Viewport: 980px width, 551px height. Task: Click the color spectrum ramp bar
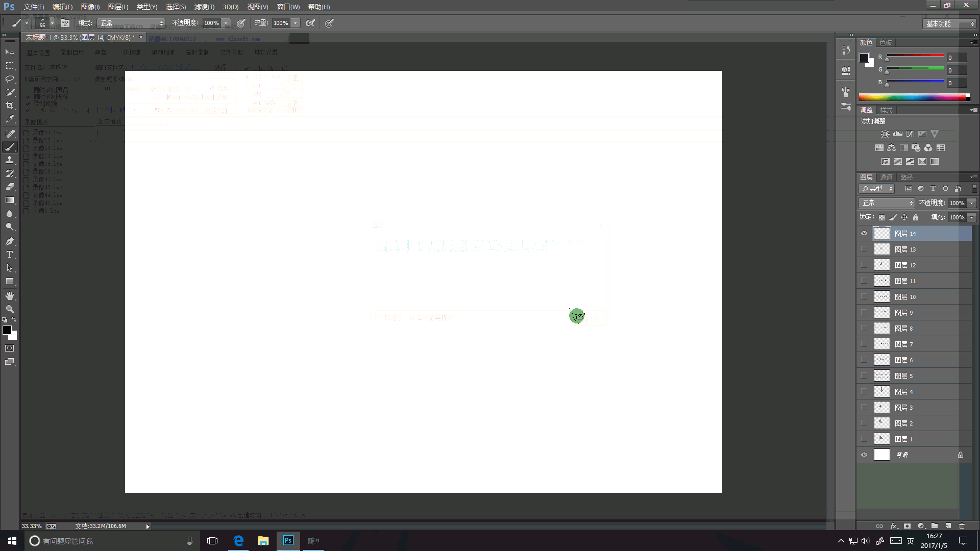(x=914, y=97)
